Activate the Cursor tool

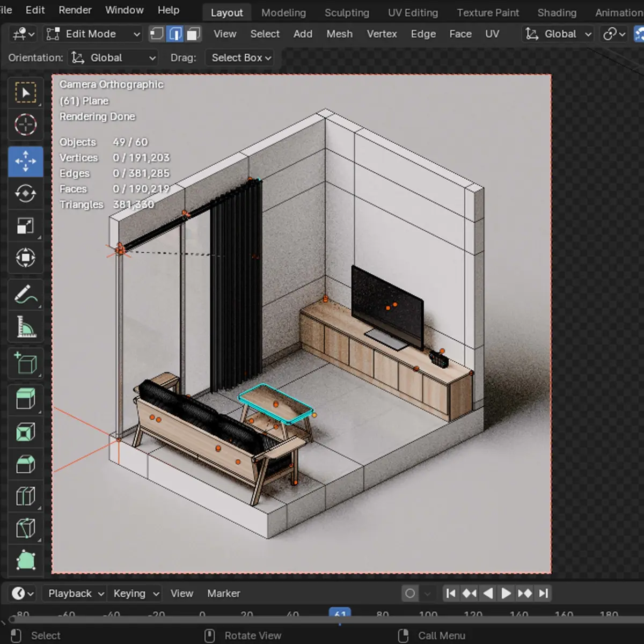tap(25, 125)
